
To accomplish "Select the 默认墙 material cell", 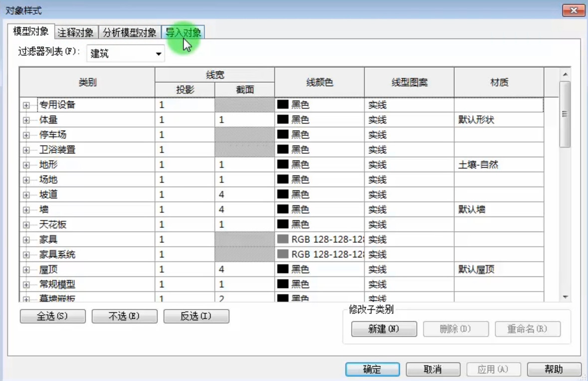I will pyautogui.click(x=499, y=209).
